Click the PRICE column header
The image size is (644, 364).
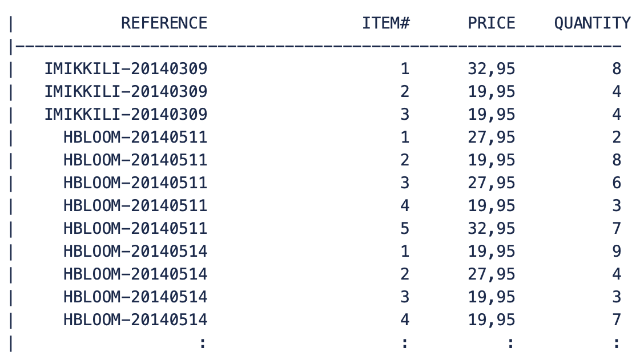(x=491, y=23)
